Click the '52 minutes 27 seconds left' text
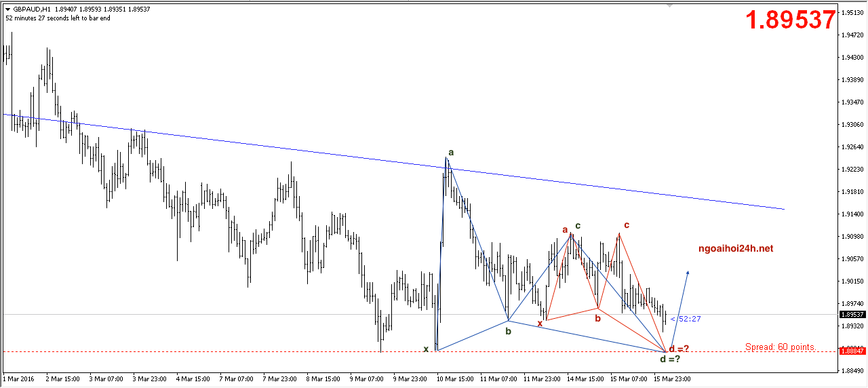This screenshot has height=388, width=868. pos(58,18)
